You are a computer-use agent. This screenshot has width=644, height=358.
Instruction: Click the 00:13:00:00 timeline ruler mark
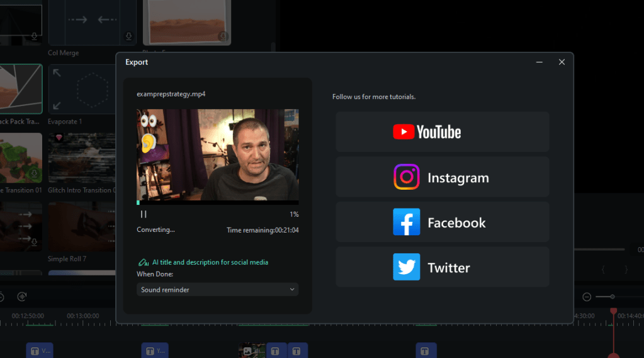tap(83, 316)
